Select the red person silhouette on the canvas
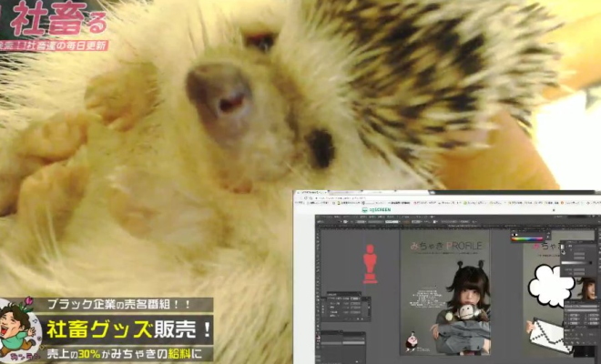 pyautogui.click(x=370, y=262)
